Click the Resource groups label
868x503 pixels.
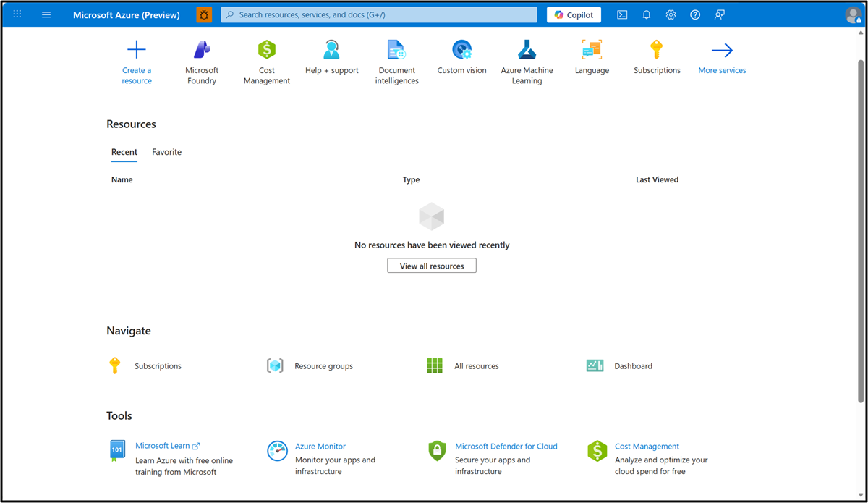click(323, 366)
